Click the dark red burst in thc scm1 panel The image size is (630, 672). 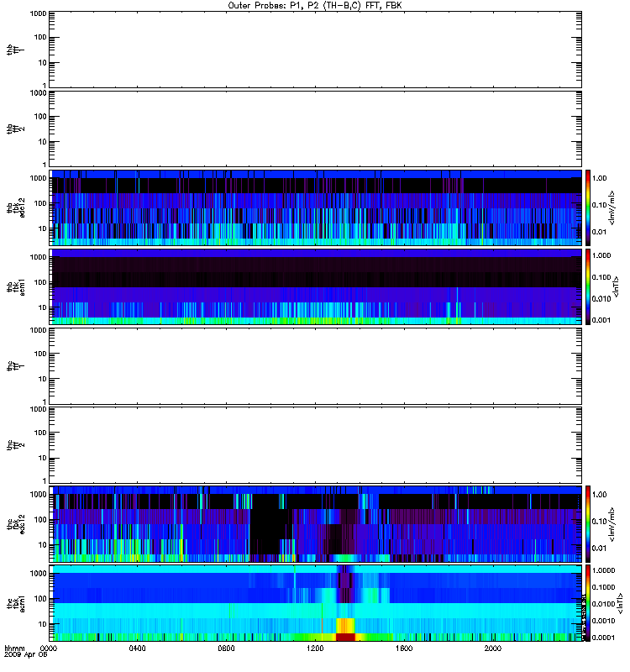click(345, 638)
